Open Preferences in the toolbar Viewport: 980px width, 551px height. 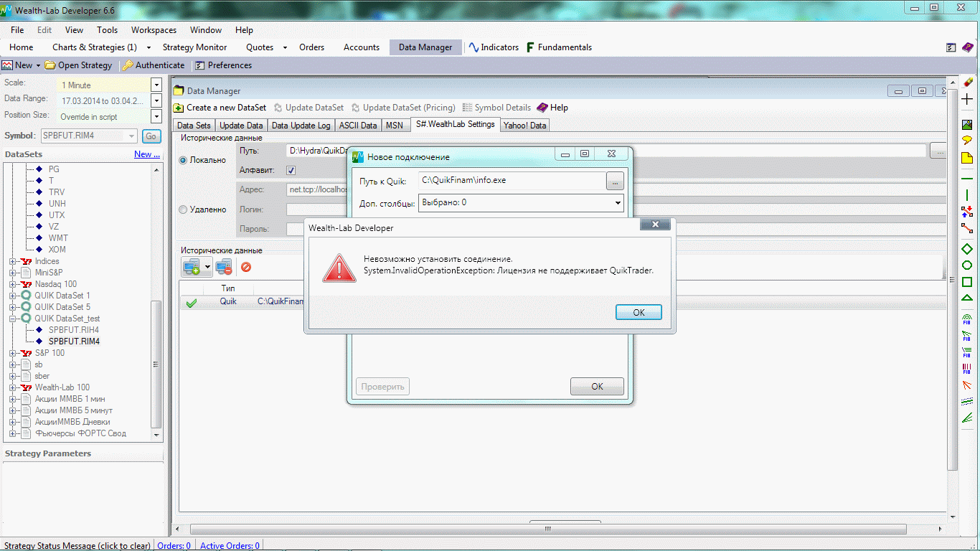223,65
